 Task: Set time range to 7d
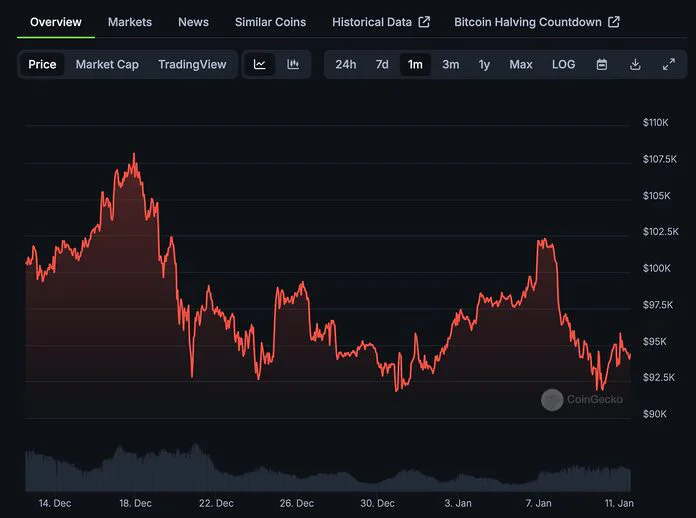point(382,65)
